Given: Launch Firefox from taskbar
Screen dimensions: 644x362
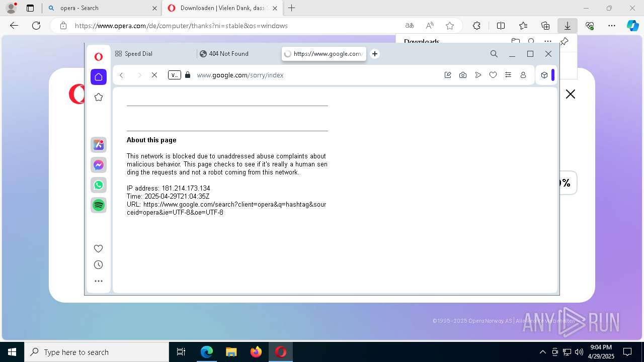Looking at the screenshot, I should pyautogui.click(x=256, y=352).
